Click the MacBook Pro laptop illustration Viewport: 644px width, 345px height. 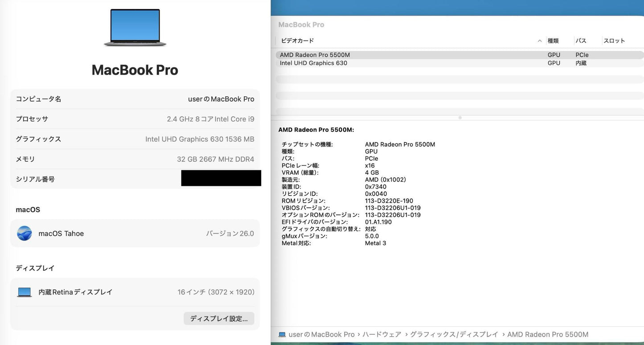[135, 27]
